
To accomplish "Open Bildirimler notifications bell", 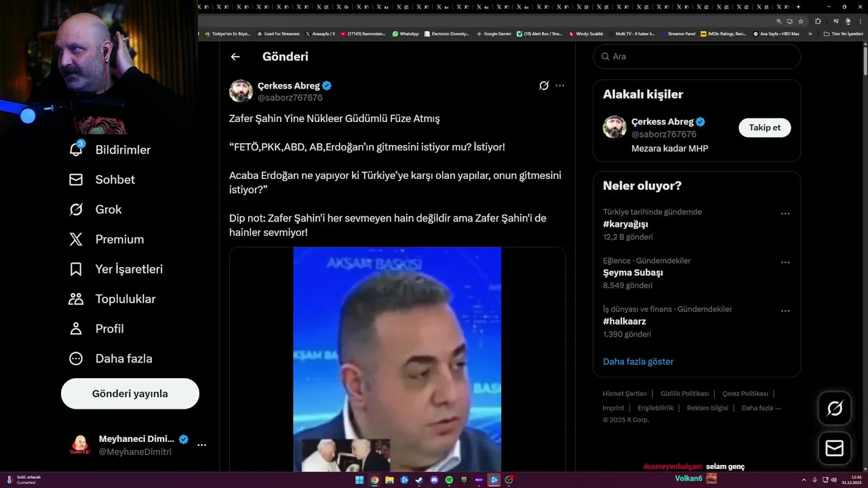I will point(109,150).
